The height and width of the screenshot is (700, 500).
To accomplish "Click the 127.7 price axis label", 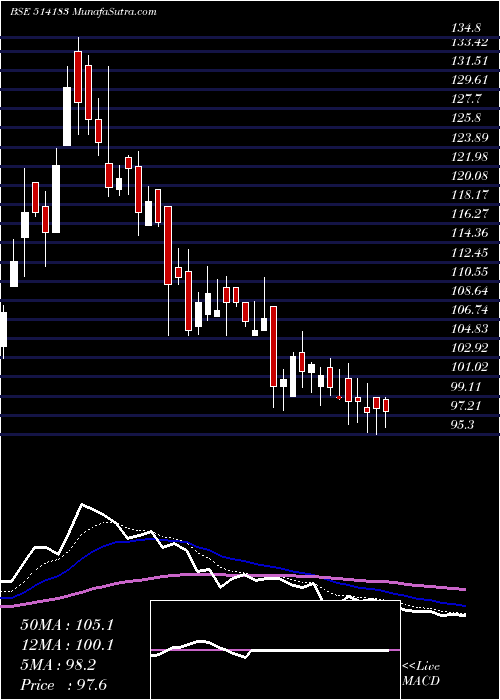I will 467,99.
